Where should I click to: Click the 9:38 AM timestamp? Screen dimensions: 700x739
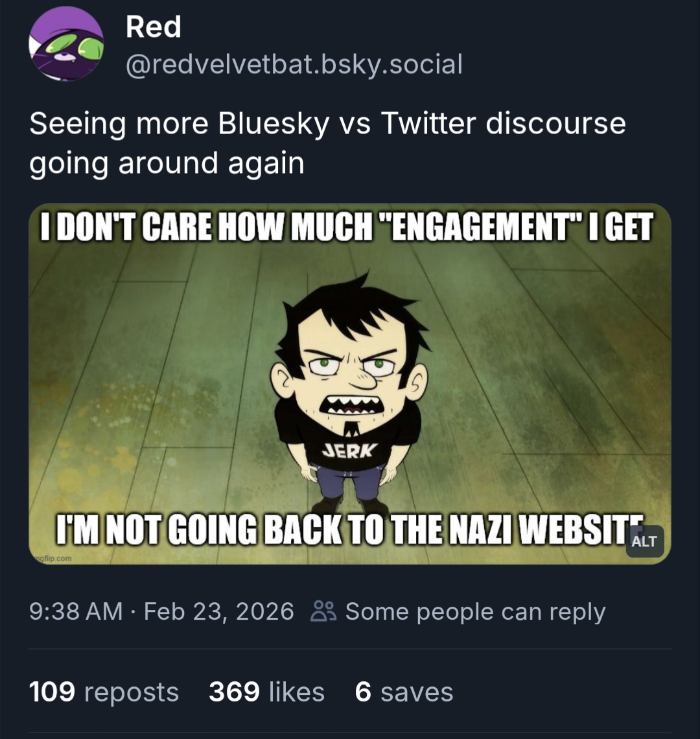(x=76, y=611)
